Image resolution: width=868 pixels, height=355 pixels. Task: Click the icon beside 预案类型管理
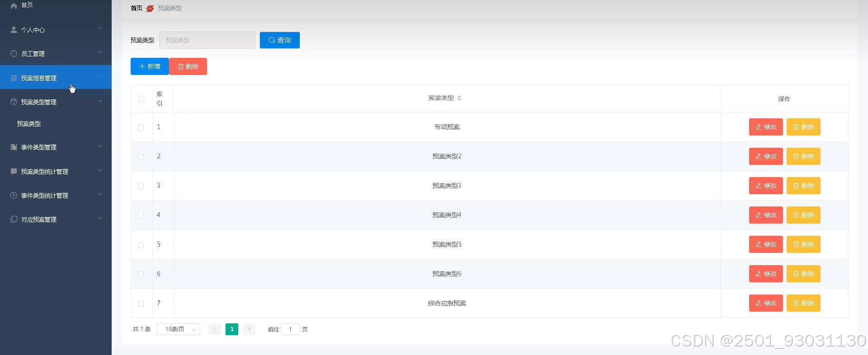tap(14, 102)
